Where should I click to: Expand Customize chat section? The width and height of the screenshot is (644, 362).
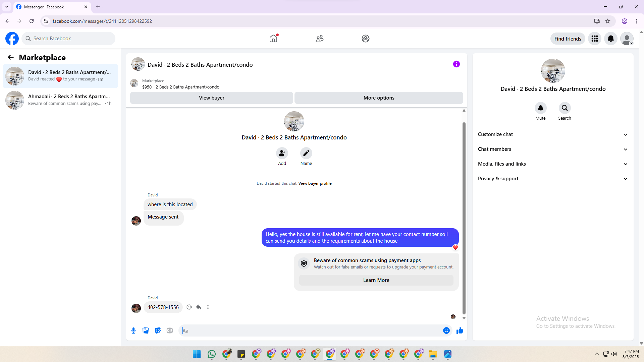(553, 134)
